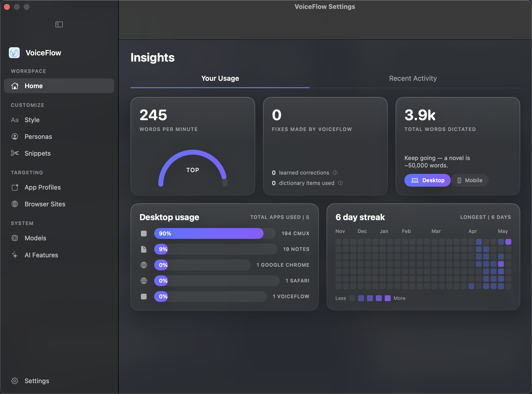Click the brightest More legend swatch
This screenshot has width=532, height=394.
pos(388,298)
